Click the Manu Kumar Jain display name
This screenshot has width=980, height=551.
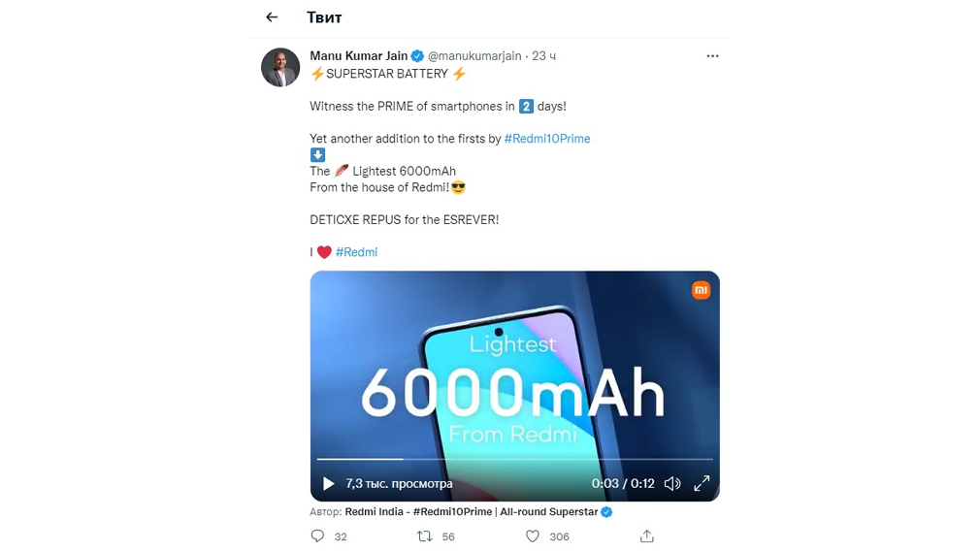point(359,55)
